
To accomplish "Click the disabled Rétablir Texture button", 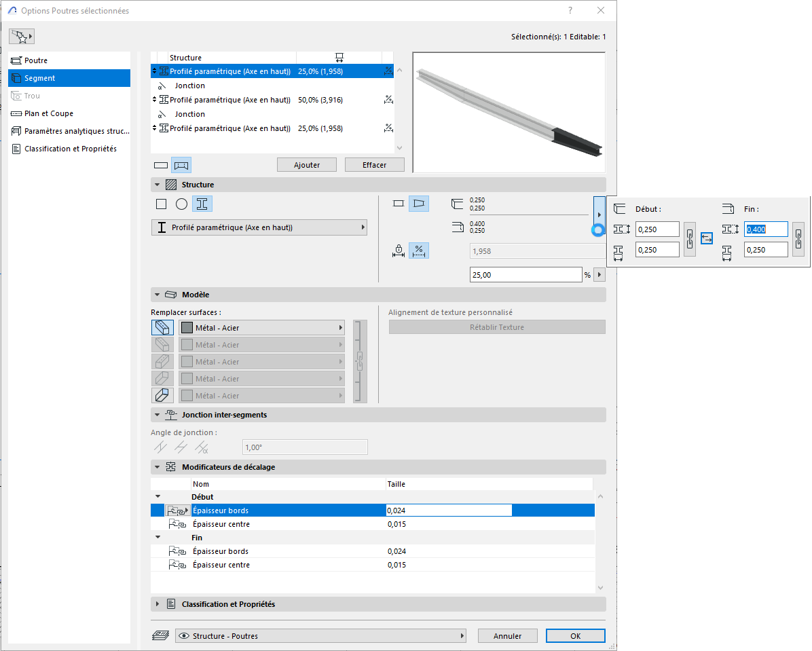I will click(x=497, y=327).
